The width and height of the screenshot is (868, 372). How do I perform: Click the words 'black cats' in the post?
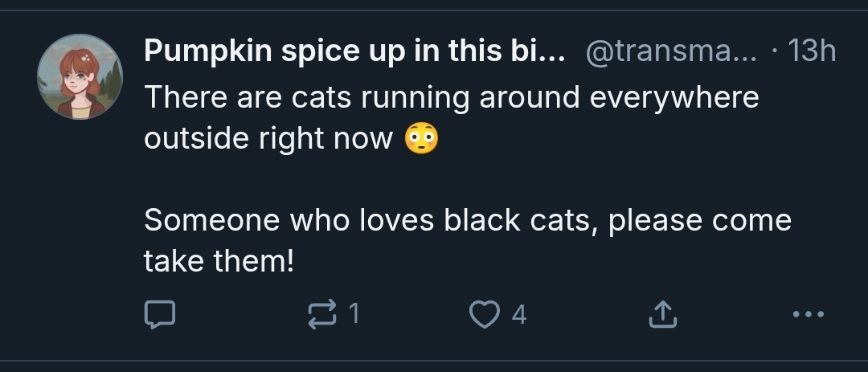(x=520, y=220)
